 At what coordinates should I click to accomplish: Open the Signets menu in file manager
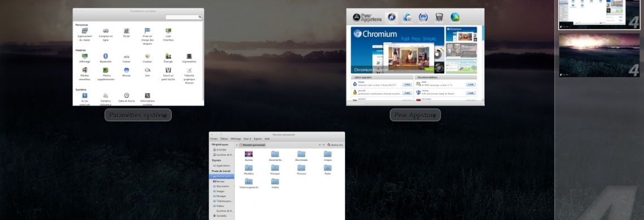(x=258, y=139)
